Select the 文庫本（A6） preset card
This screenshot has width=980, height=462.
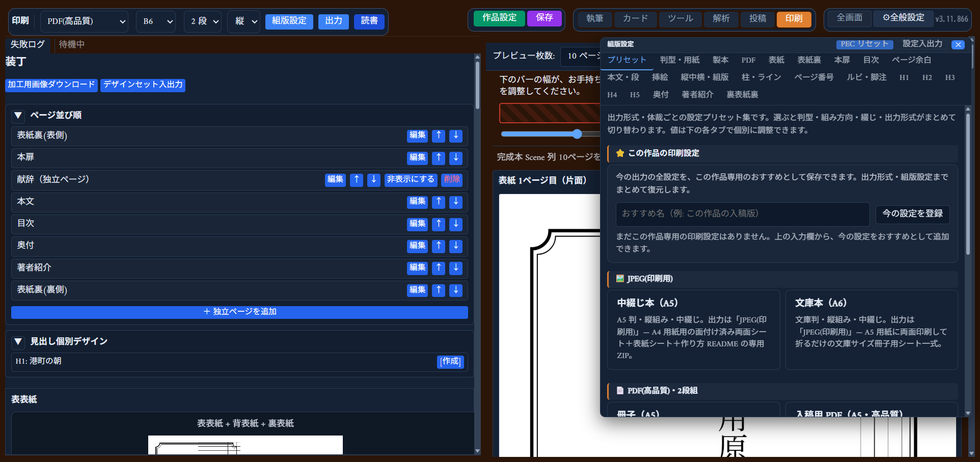click(872, 330)
